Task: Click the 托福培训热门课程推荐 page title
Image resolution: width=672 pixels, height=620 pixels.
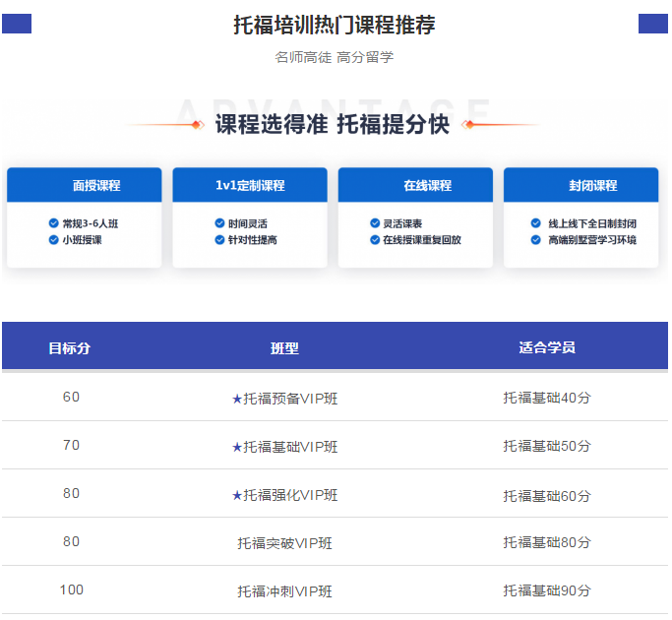Action: (335, 26)
